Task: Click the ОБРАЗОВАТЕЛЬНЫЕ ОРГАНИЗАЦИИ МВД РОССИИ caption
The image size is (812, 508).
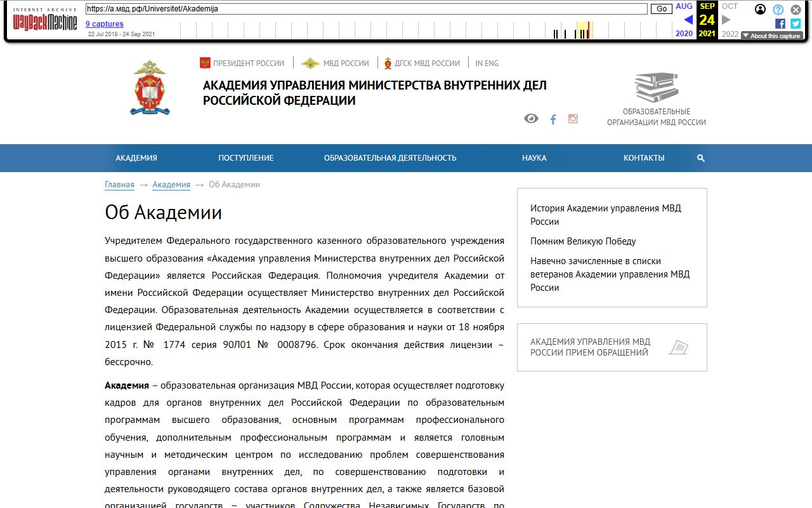Action: tap(657, 117)
